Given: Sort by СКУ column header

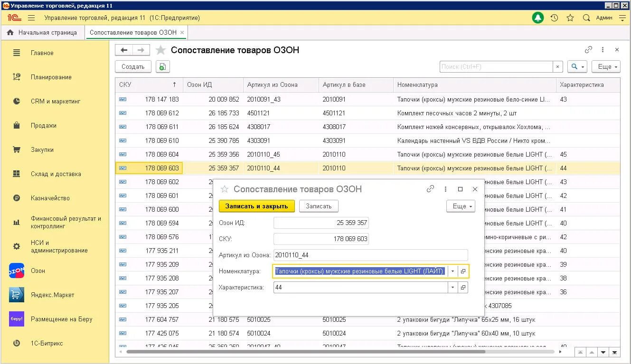Looking at the screenshot, I should [149, 85].
